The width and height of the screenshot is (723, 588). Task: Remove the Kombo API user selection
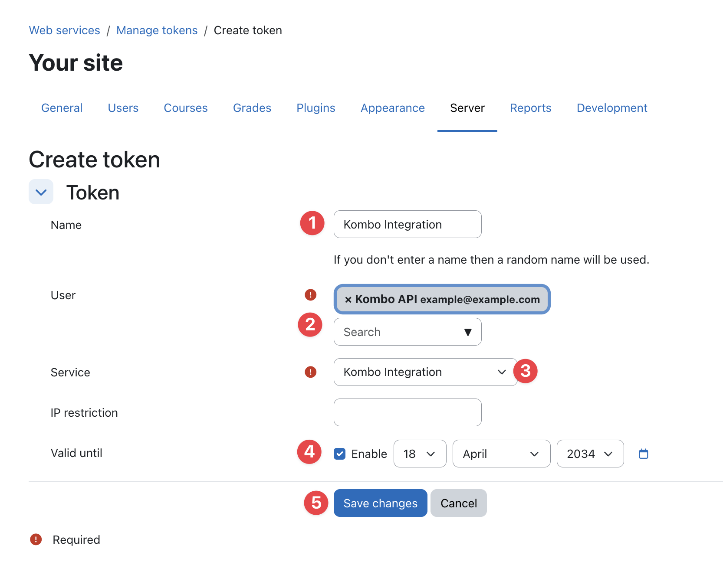[x=348, y=300]
